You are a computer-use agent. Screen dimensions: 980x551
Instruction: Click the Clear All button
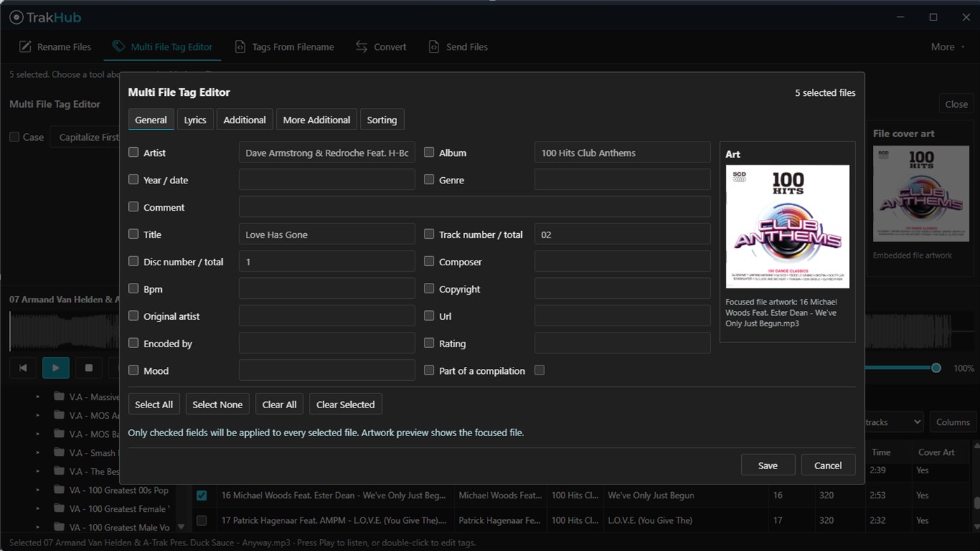pyautogui.click(x=279, y=404)
